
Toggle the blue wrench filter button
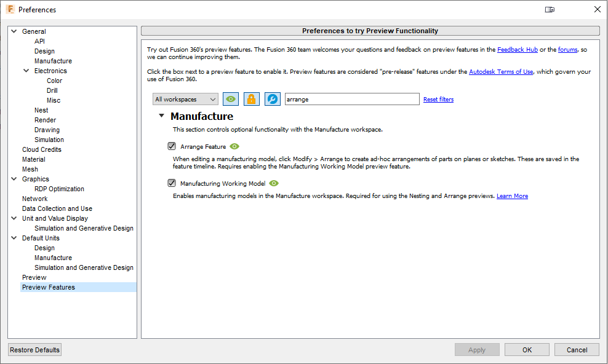click(x=273, y=99)
